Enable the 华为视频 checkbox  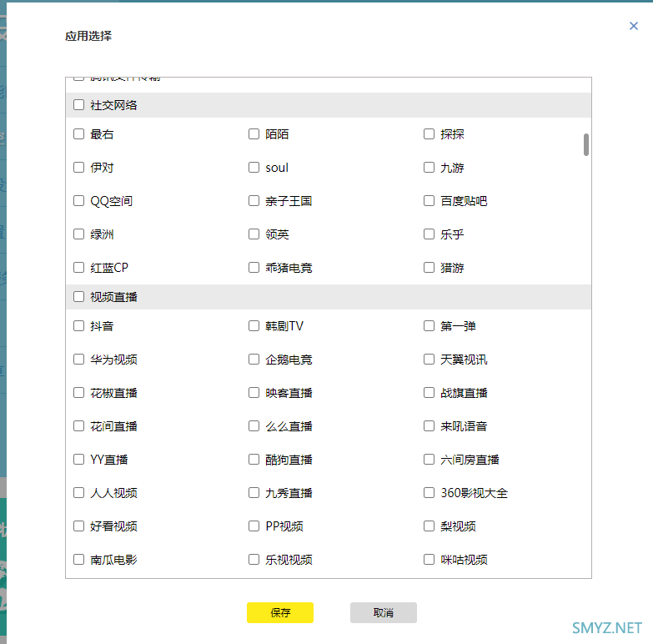pos(78,359)
